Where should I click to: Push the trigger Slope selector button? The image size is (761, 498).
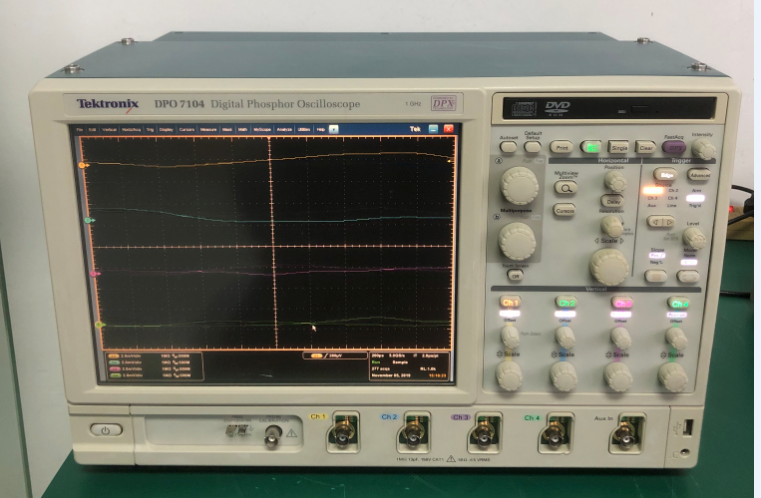click(656, 276)
